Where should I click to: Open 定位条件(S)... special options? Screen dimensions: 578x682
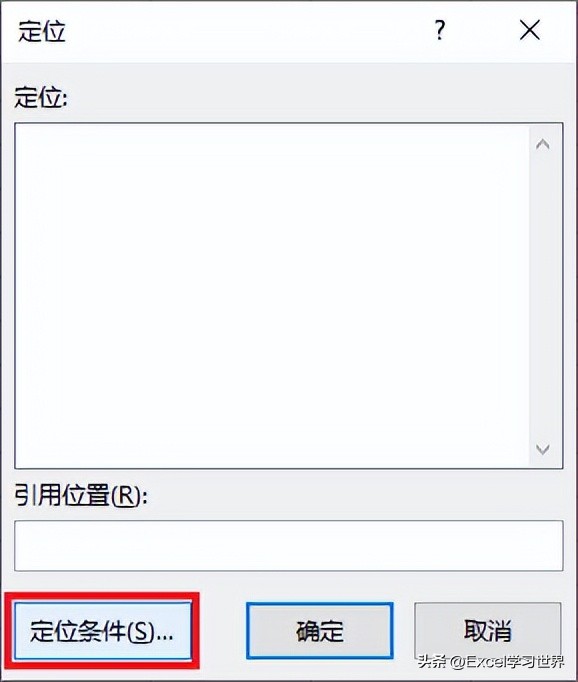102,631
